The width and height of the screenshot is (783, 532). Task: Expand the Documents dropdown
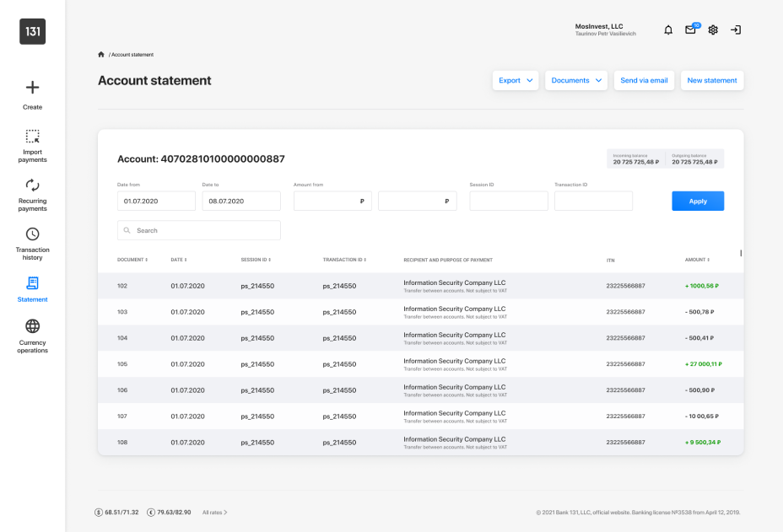(x=576, y=80)
